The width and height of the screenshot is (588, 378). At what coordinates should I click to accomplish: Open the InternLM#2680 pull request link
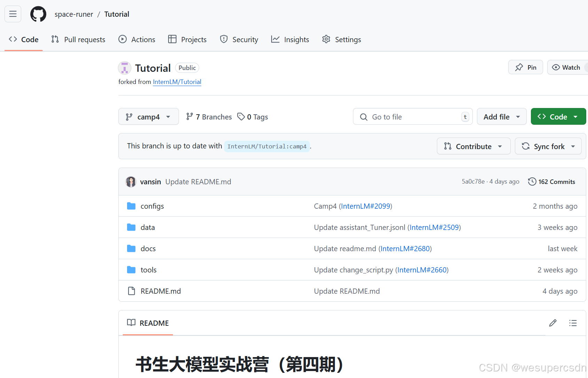click(405, 248)
